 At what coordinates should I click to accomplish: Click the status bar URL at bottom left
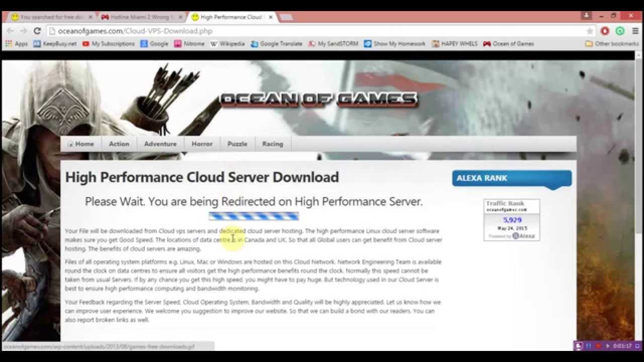point(99,346)
